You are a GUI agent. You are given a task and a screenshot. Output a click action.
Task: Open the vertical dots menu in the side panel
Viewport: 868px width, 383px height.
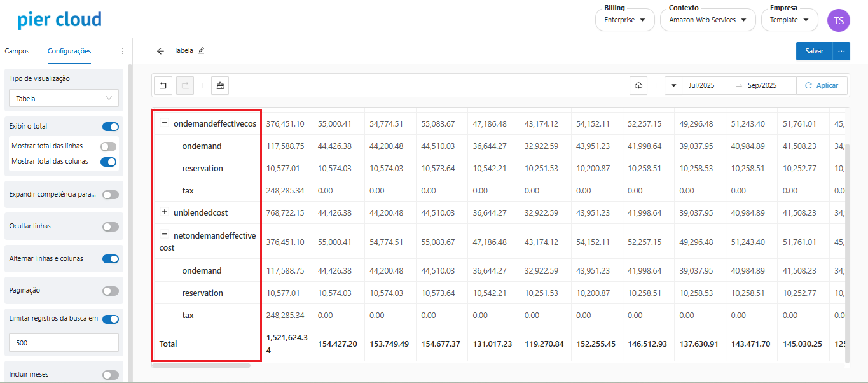[123, 51]
